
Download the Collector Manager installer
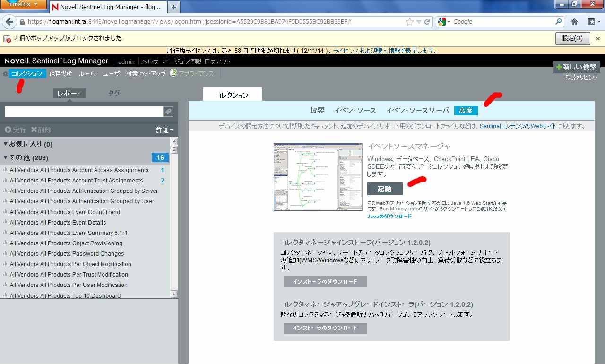[x=325, y=282]
